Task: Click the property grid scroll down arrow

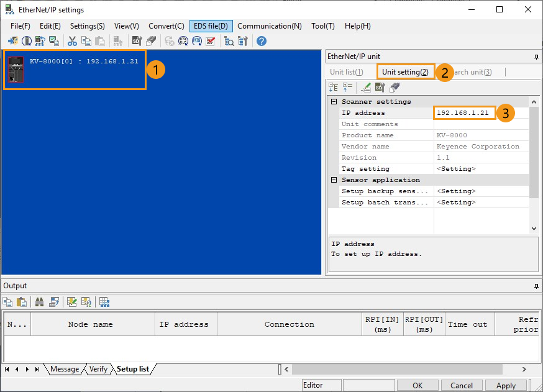Action: pos(534,229)
